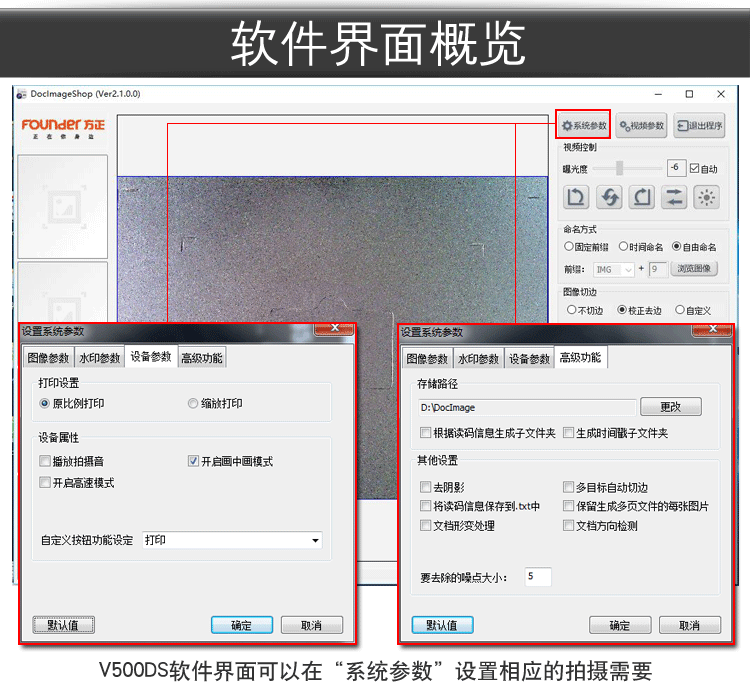The width and height of the screenshot is (750, 690).
Task: Select 固定前缀 naming option
Action: (x=569, y=246)
